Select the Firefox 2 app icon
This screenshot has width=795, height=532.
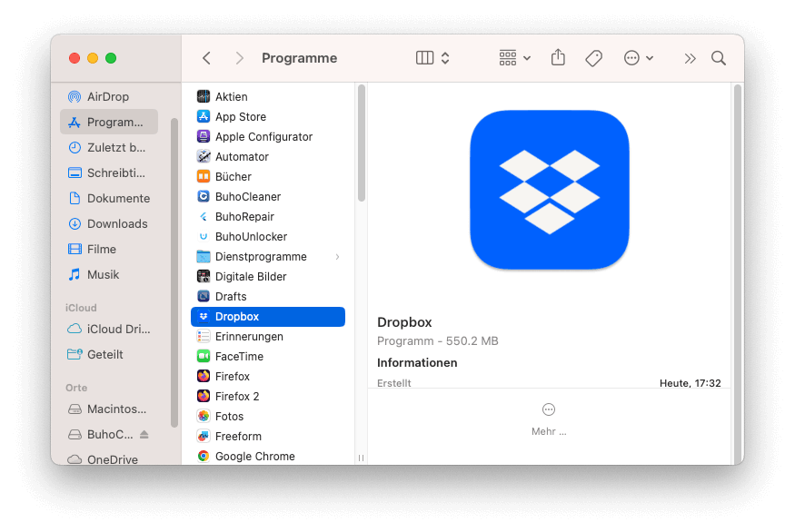204,396
